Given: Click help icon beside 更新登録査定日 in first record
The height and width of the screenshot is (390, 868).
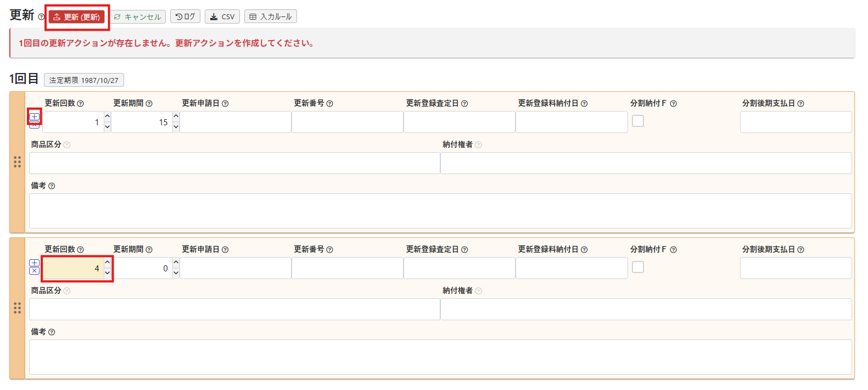Looking at the screenshot, I should click(464, 103).
